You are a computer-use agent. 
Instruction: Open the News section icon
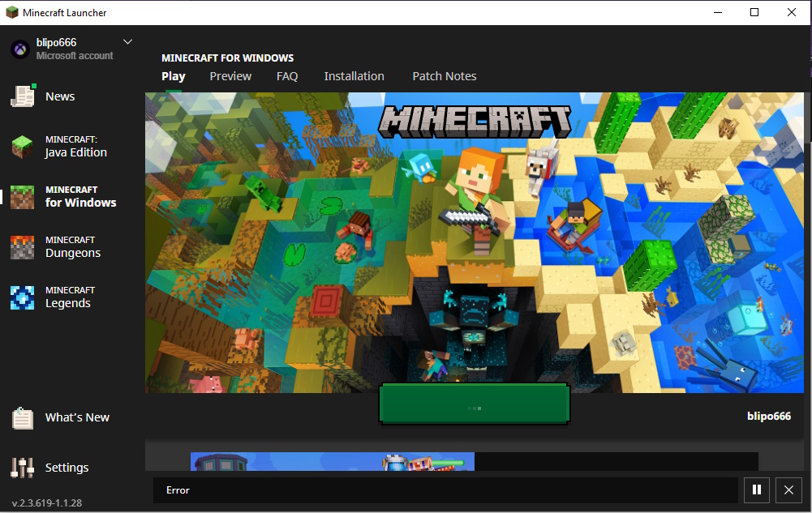click(x=23, y=96)
